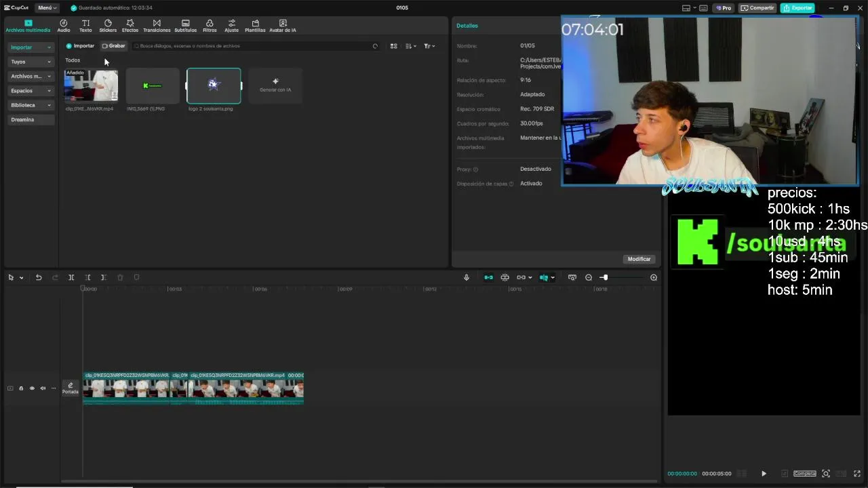Click the Portada cover edit button
The image size is (868, 488).
[x=71, y=388]
